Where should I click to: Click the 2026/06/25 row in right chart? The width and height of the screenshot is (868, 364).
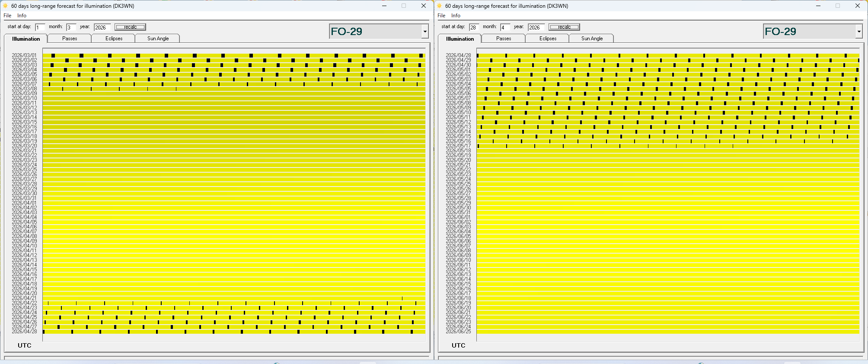(x=667, y=332)
